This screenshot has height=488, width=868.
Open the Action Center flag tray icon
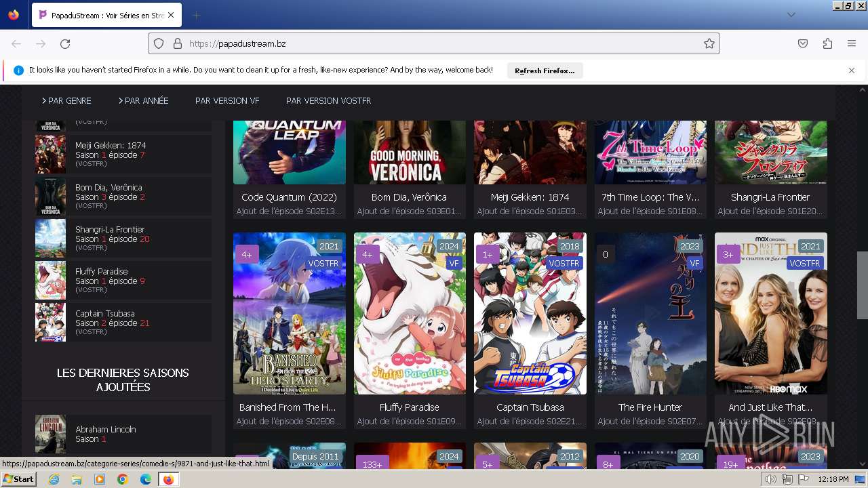click(x=803, y=479)
